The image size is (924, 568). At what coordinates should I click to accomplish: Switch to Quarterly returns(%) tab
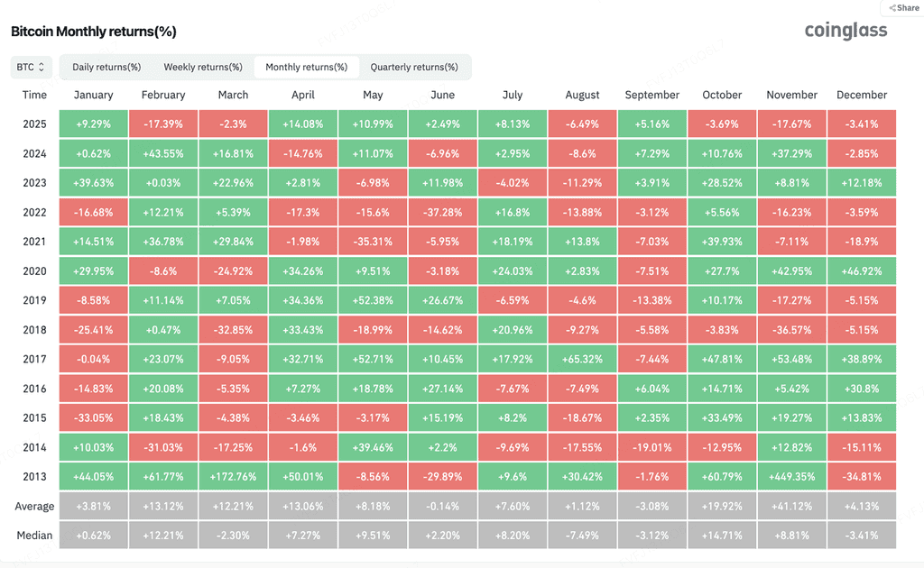point(414,67)
